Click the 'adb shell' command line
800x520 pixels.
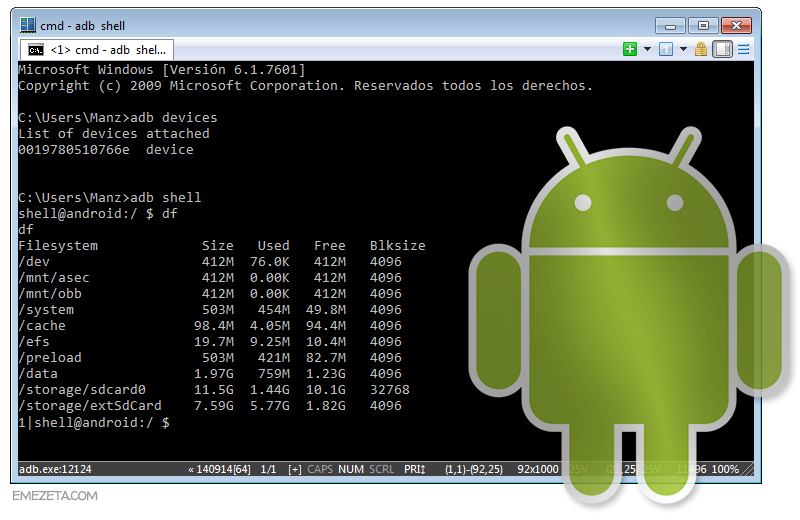click(110, 198)
